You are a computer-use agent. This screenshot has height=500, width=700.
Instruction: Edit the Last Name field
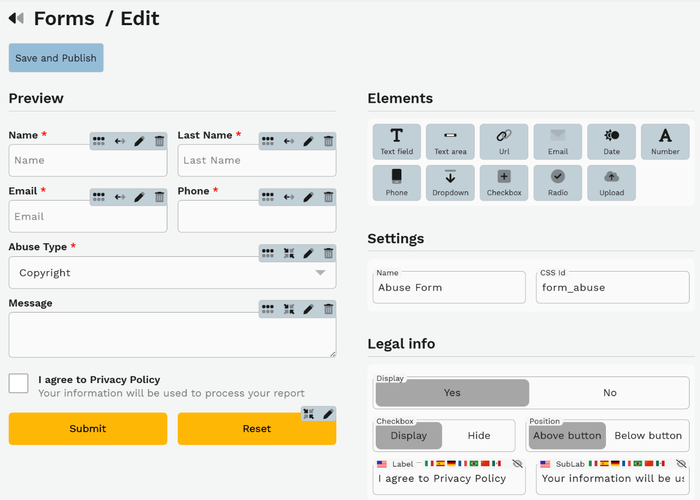point(308,141)
